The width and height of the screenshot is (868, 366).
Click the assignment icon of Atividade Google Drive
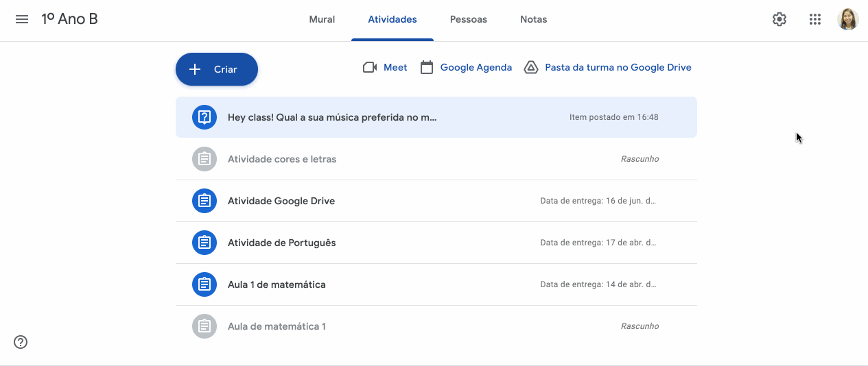click(204, 201)
